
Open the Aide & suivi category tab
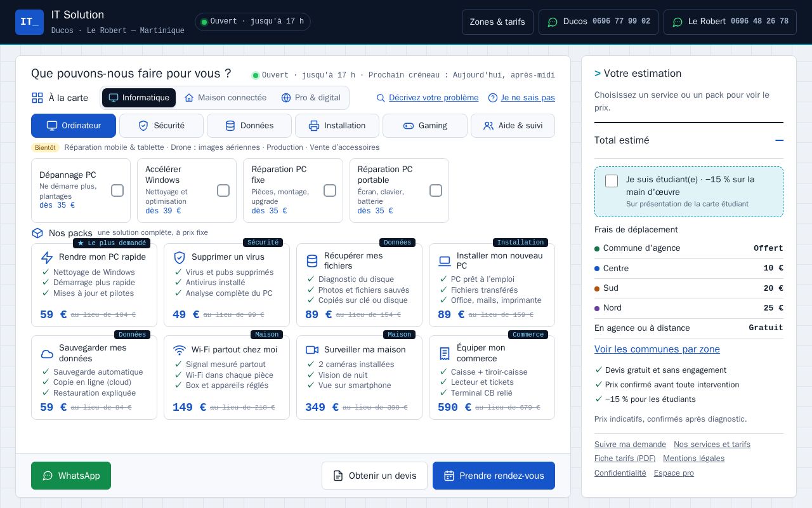513,126
